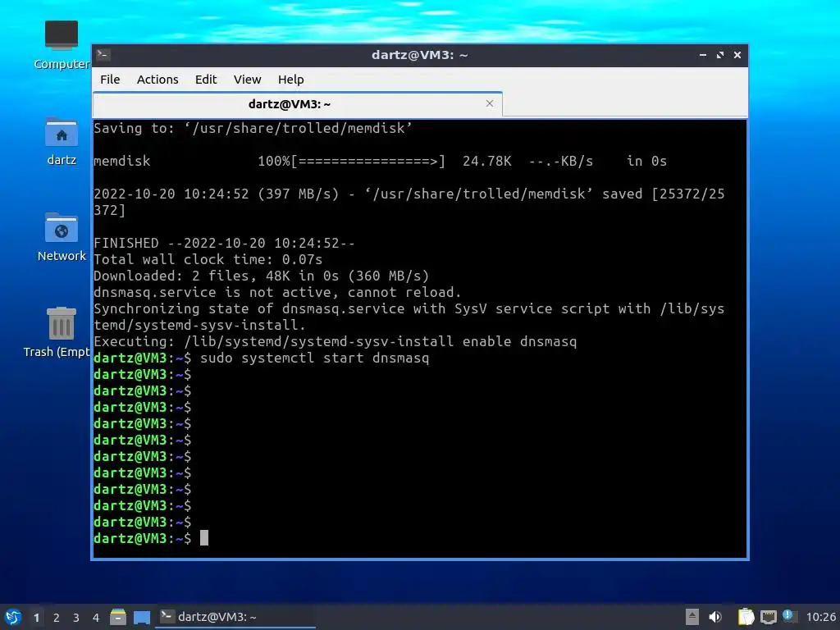Open the File menu
This screenshot has width=840, height=630.
[110, 80]
